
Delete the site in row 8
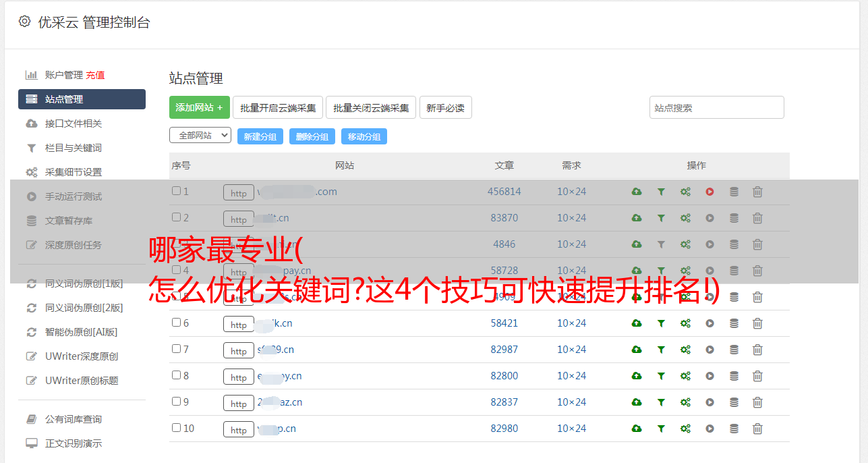[x=757, y=376]
